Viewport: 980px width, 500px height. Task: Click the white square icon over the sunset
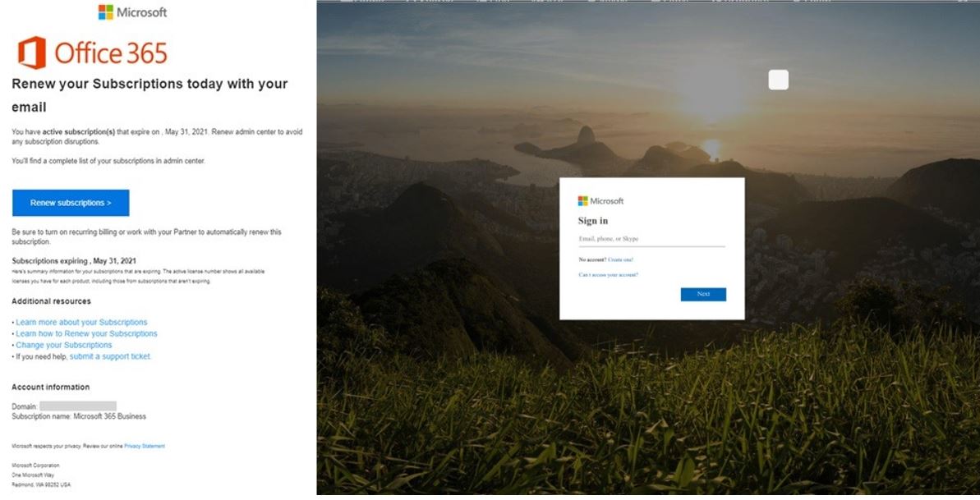(778, 80)
